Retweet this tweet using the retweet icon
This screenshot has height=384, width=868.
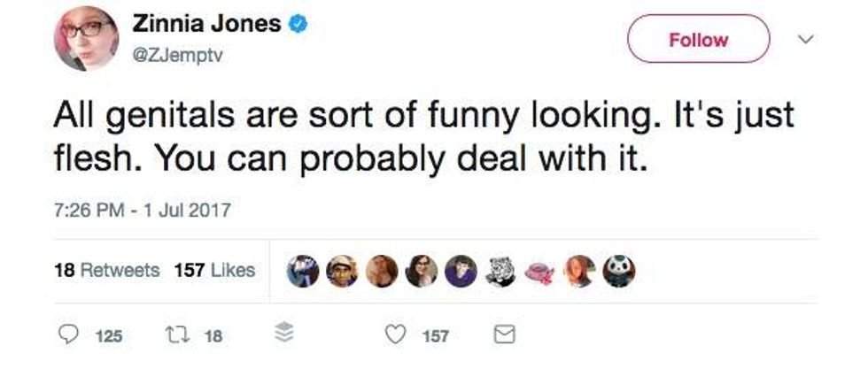(x=173, y=335)
